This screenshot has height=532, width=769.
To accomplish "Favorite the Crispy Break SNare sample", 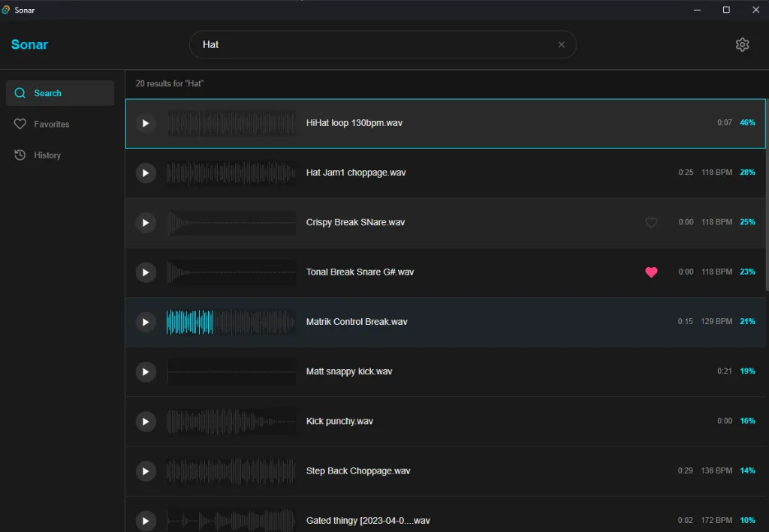I will click(651, 222).
